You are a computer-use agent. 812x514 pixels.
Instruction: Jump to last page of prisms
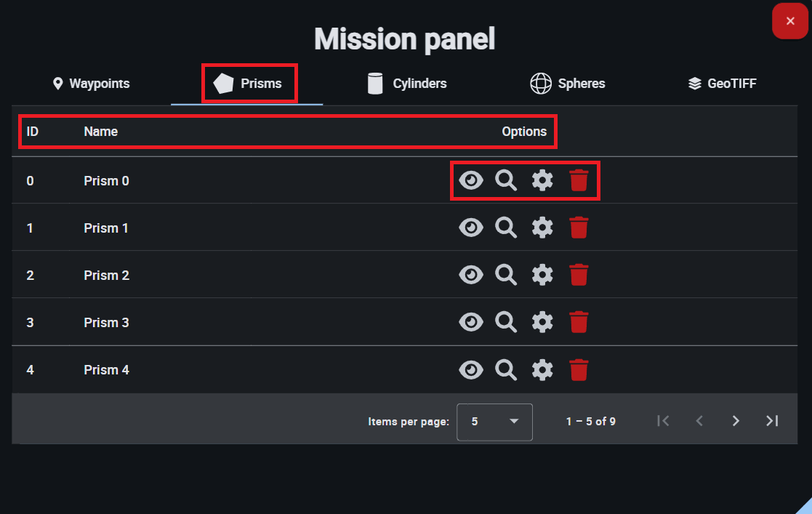[x=772, y=421]
